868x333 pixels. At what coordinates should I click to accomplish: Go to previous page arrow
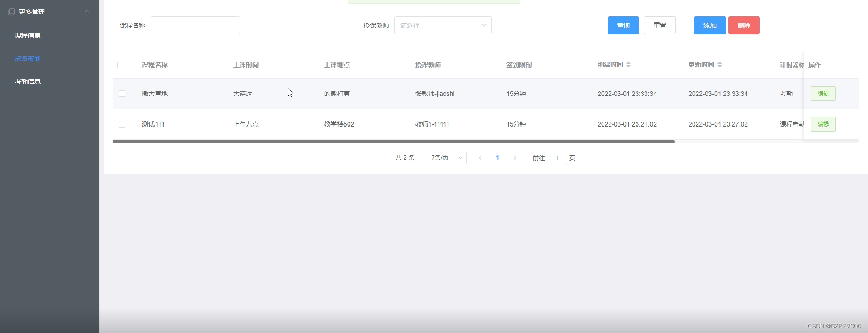click(x=480, y=157)
